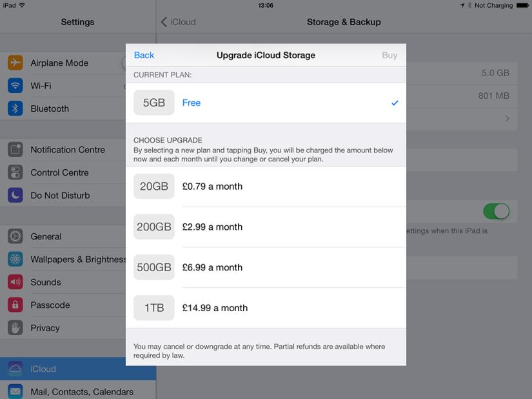
Task: Open General settings gear icon
Action: (15, 236)
